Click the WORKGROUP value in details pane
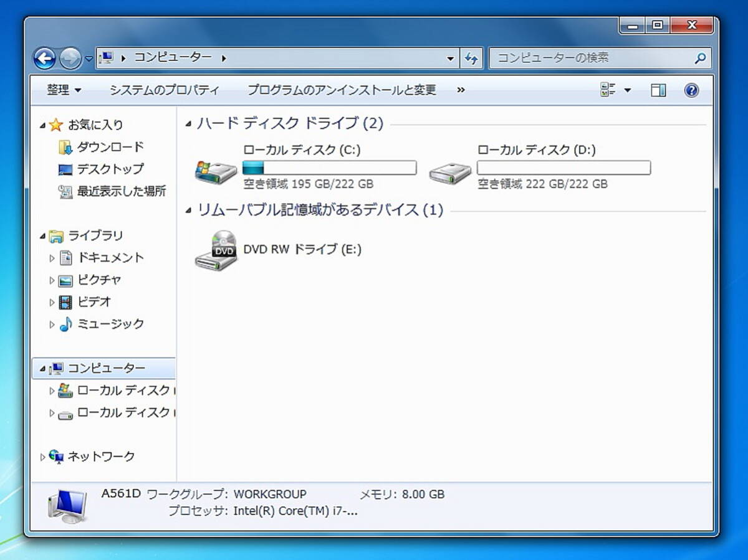This screenshot has height=560, width=748. [x=270, y=494]
